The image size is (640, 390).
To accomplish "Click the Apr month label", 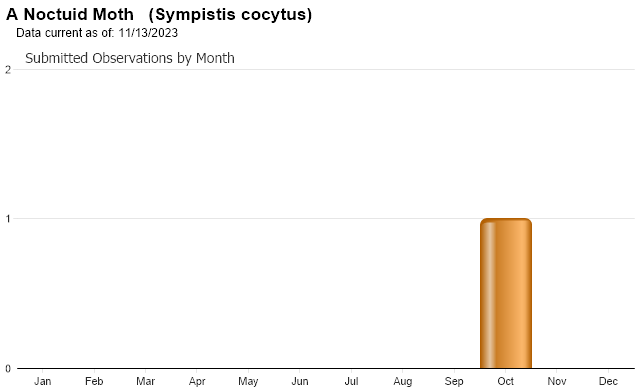I will 197,381.
